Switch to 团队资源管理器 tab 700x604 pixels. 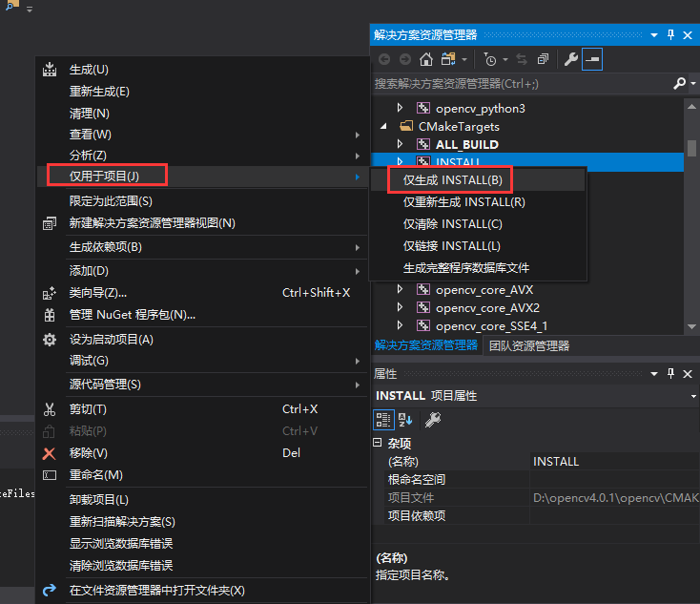point(529,345)
